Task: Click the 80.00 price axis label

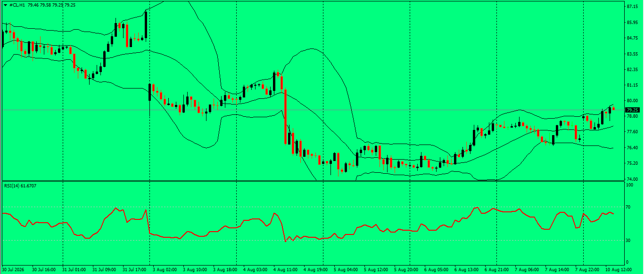Action: coord(632,101)
